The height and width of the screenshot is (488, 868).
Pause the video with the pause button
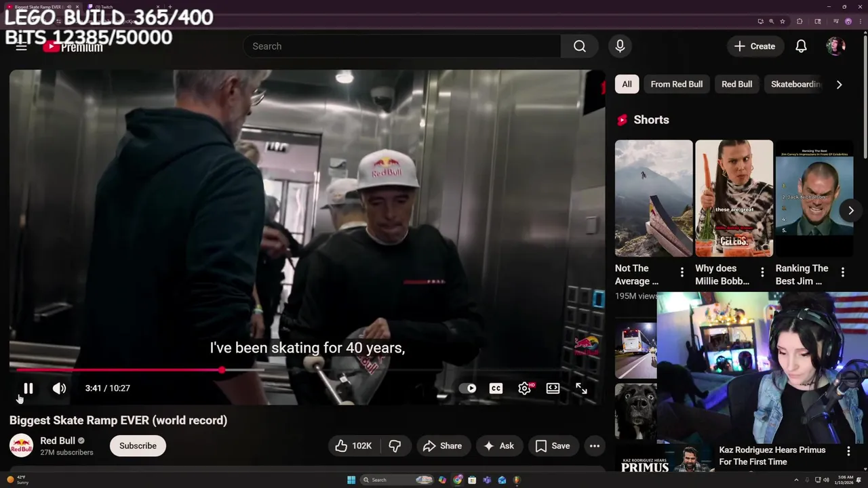(x=28, y=388)
